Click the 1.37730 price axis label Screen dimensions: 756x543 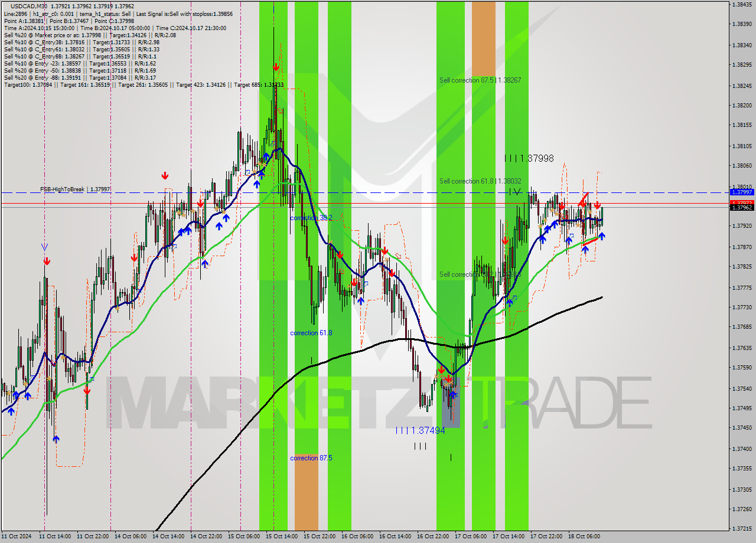pos(742,308)
